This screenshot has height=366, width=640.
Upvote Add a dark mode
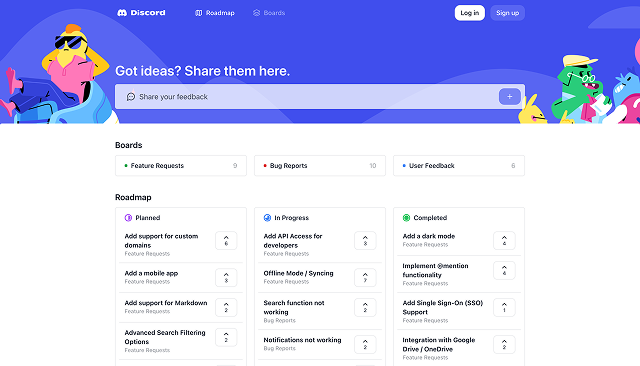point(504,241)
